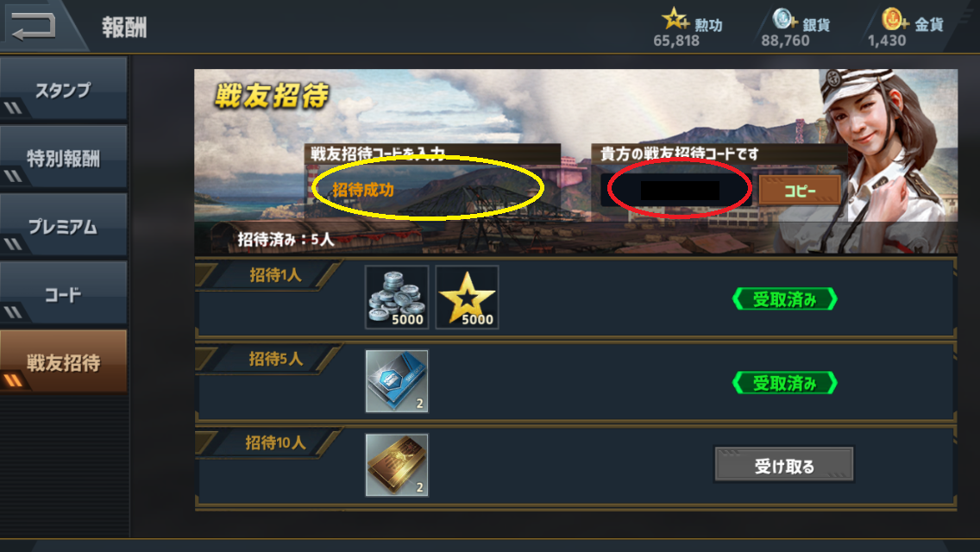Click the コピー button
Image resolution: width=980 pixels, height=552 pixels.
point(800,190)
